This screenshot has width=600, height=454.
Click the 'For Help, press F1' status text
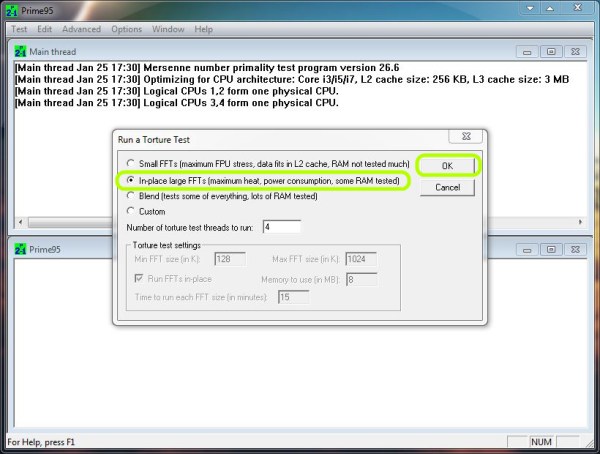[x=41, y=442]
